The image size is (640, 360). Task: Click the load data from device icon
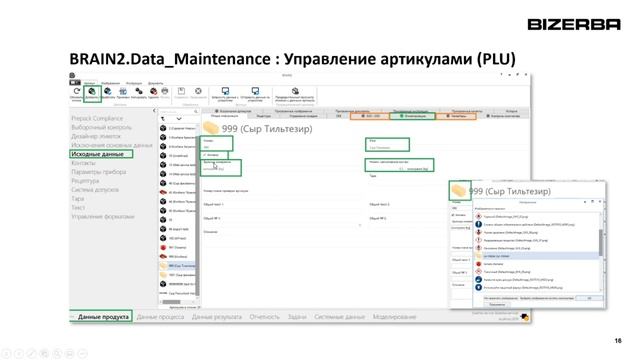(x=225, y=91)
